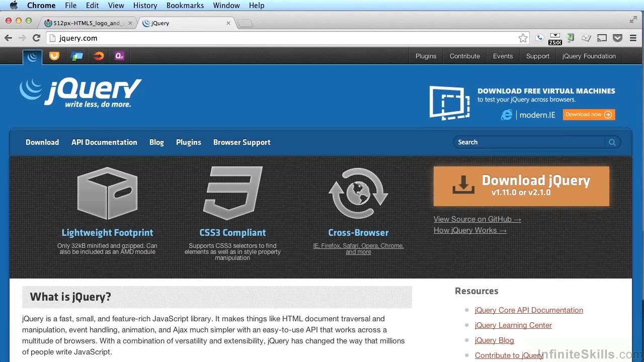Click the CSS3 Compliant shield icon
The height and width of the screenshot is (362, 644).
click(x=232, y=194)
